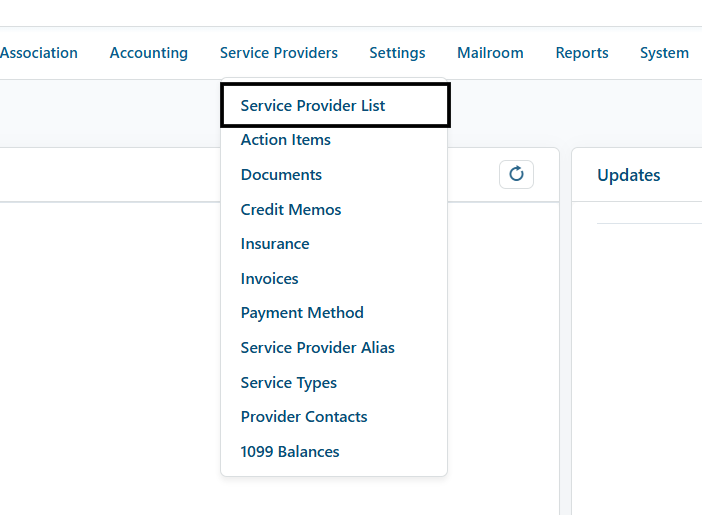702x515 pixels.
Task: Open Payment Method menu item
Action: (x=302, y=313)
